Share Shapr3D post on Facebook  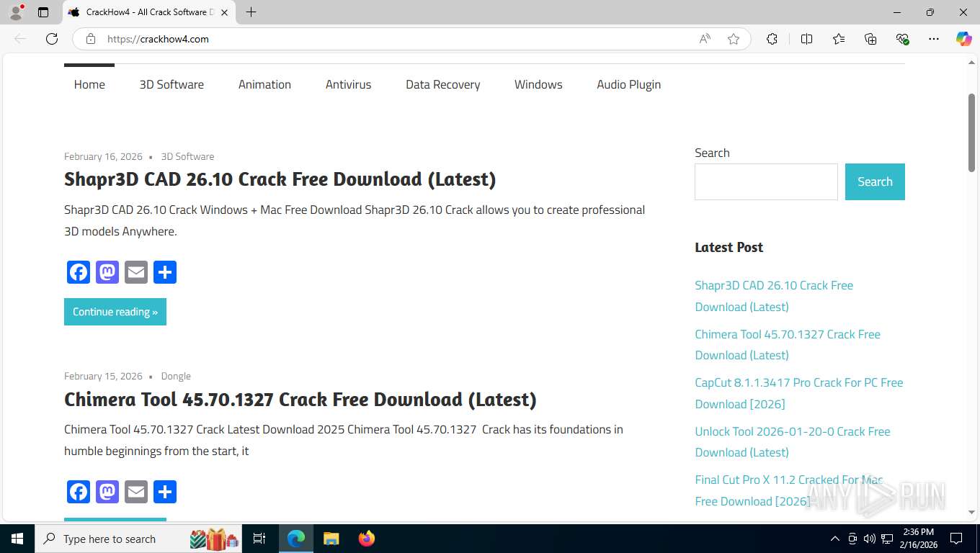[x=79, y=272]
